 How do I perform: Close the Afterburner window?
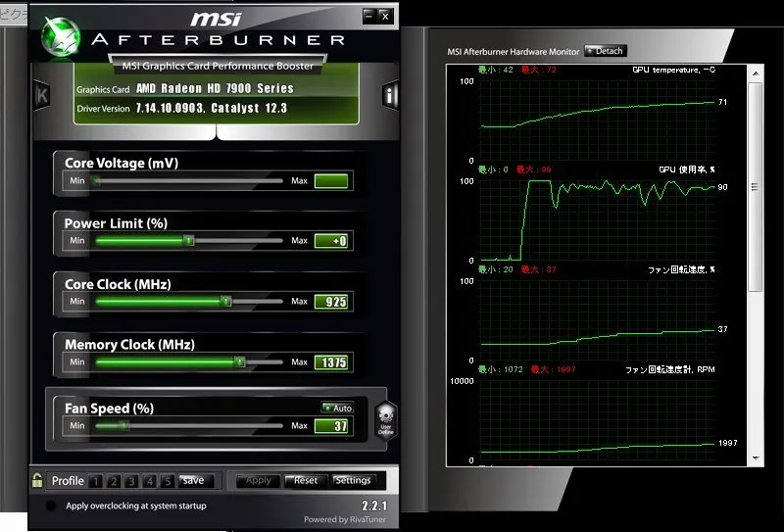pyautogui.click(x=385, y=17)
